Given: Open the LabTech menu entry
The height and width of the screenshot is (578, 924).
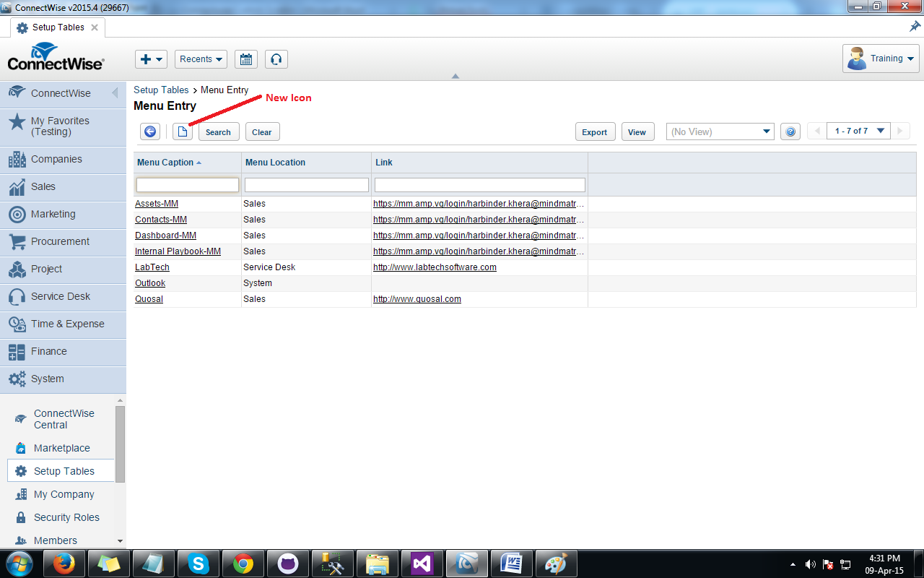Looking at the screenshot, I should tap(152, 267).
